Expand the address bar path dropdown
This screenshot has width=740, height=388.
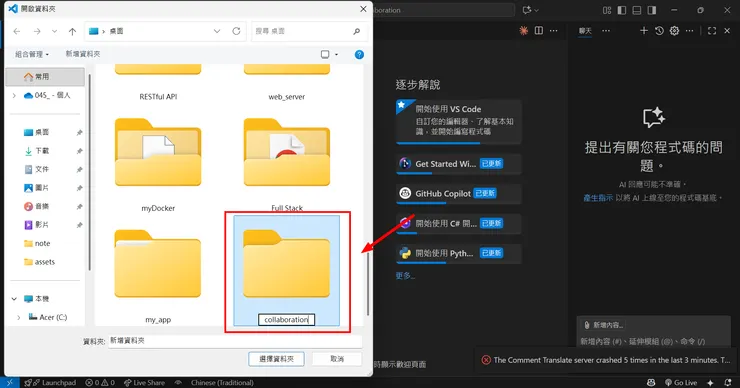217,31
